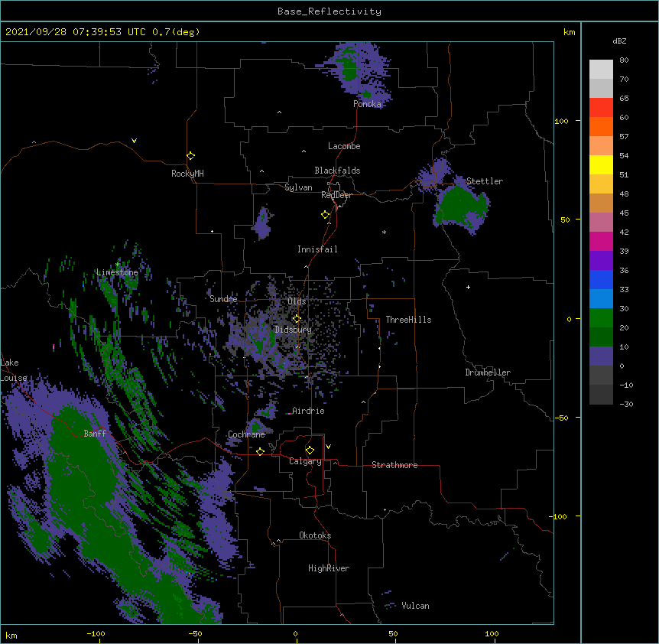Click the Sundre city label
The image size is (659, 644).
[223, 299]
